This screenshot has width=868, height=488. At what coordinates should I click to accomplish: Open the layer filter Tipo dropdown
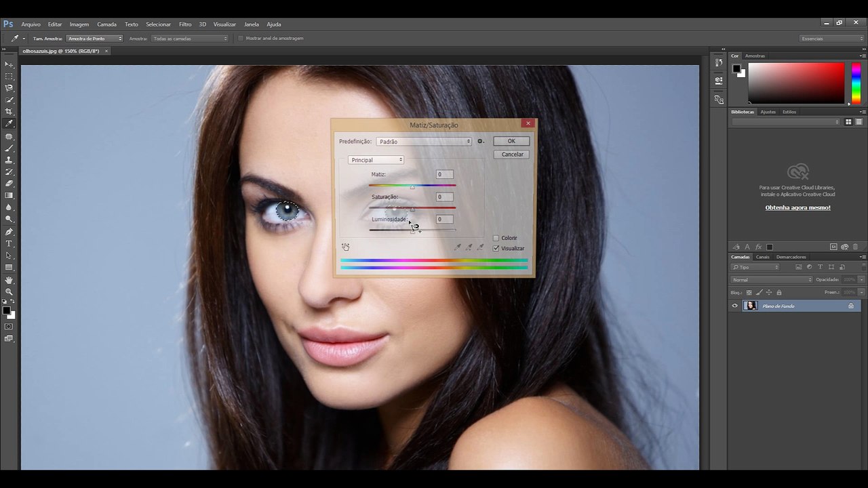point(755,267)
